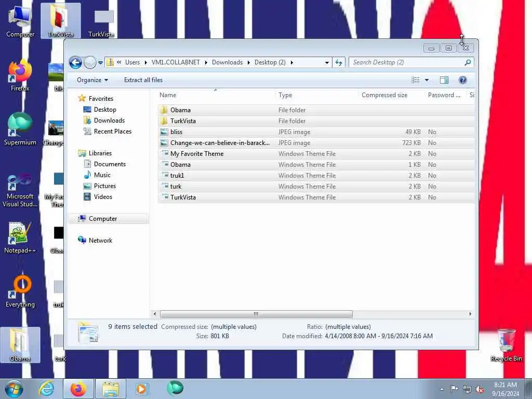
Task: Click the search magnifier icon
Action: pos(468,62)
